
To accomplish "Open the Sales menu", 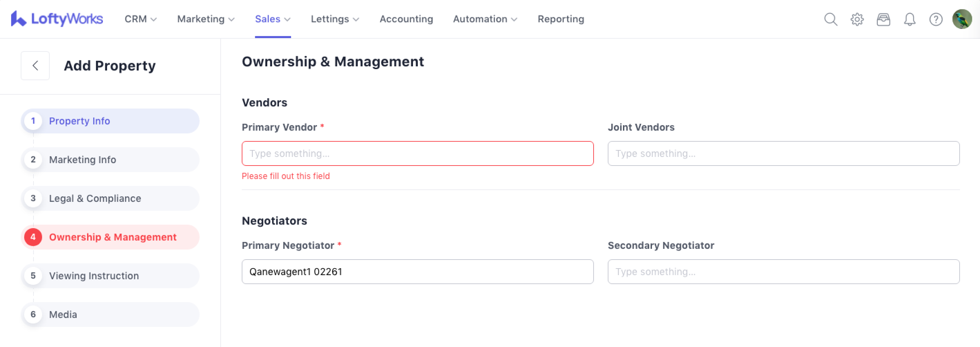I will coord(272,19).
